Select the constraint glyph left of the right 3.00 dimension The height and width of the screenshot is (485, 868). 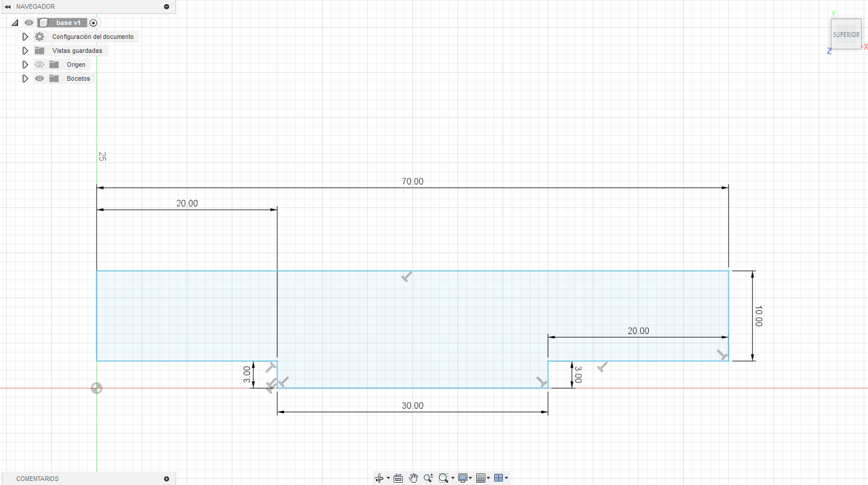[x=541, y=382]
